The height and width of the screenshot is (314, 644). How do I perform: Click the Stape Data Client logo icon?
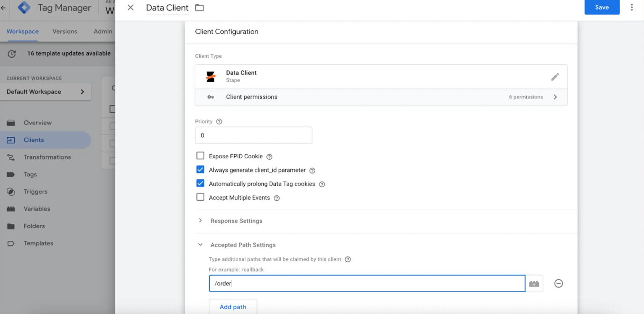[x=211, y=76]
